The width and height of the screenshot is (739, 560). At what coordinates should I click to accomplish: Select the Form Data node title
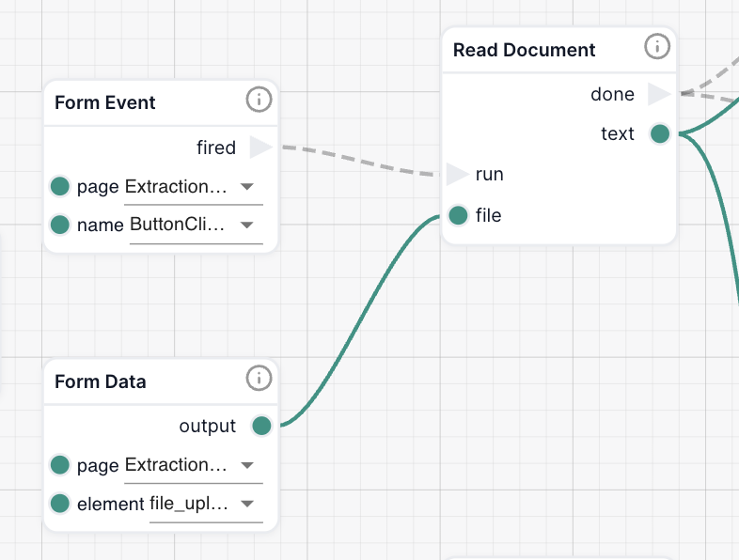[100, 381]
